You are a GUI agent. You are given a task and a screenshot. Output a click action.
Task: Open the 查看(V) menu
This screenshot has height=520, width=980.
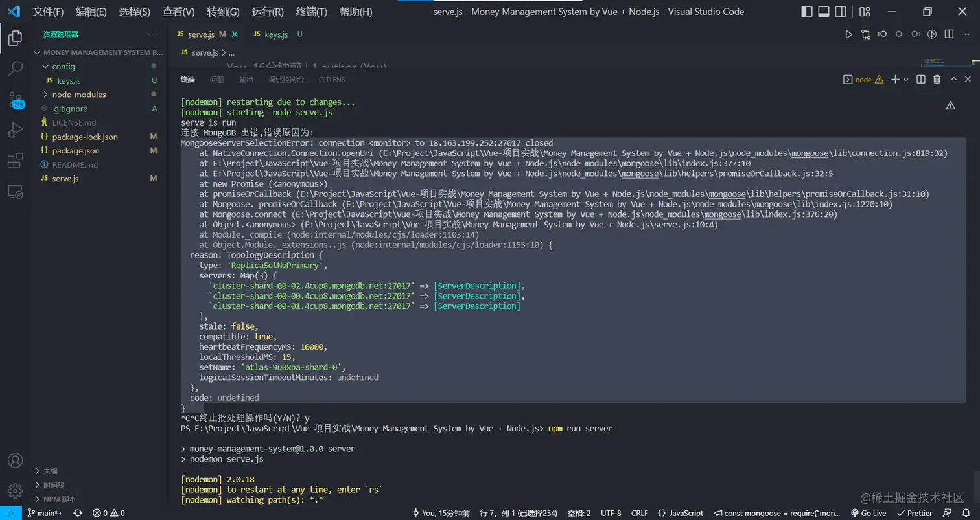pos(179,12)
